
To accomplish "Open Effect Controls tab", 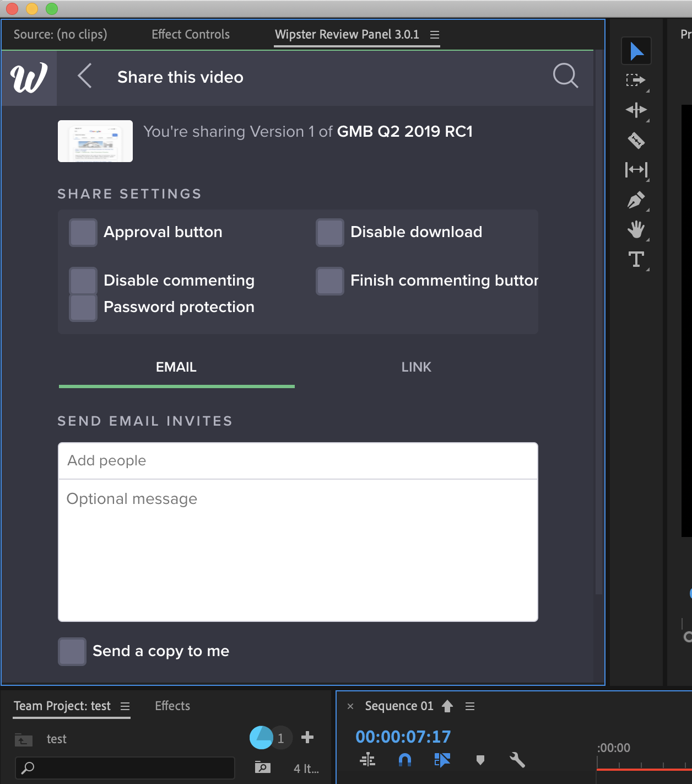I will tap(191, 34).
